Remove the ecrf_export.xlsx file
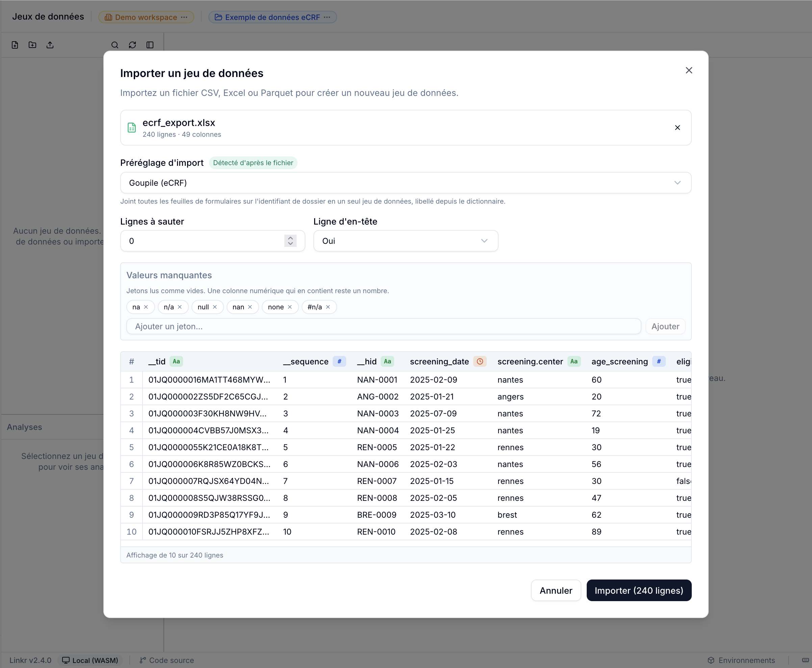Image resolution: width=812 pixels, height=668 pixels. (677, 128)
